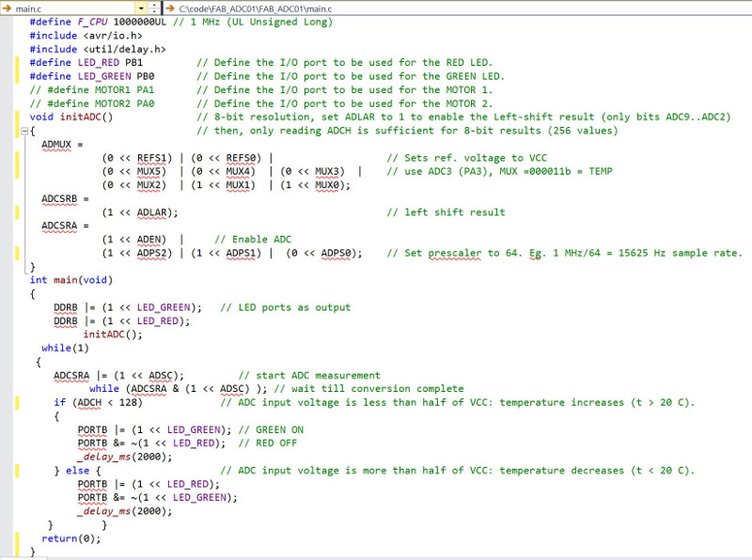Click the ADPS2 bit name
The image size is (752, 560).
(x=151, y=253)
